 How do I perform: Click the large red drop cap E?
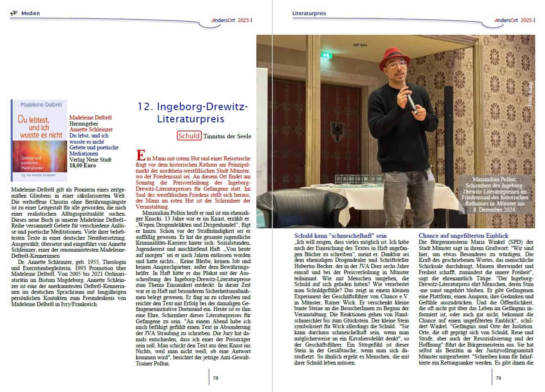point(140,156)
